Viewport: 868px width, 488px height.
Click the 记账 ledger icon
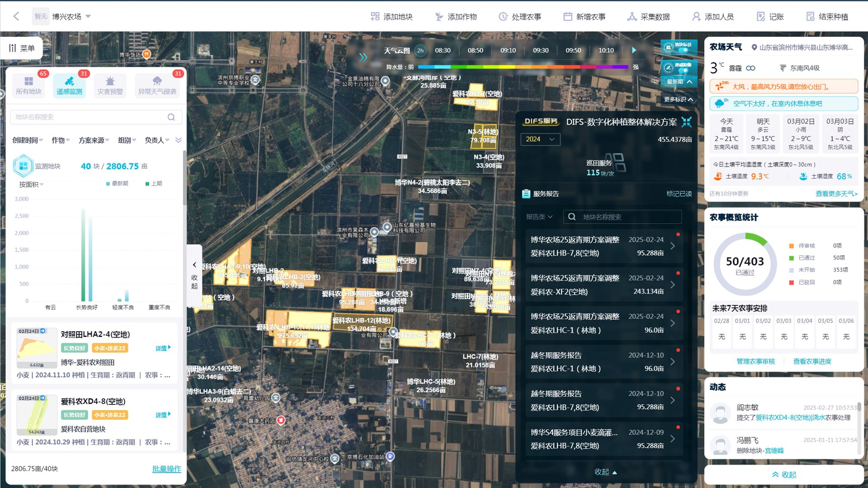(761, 17)
